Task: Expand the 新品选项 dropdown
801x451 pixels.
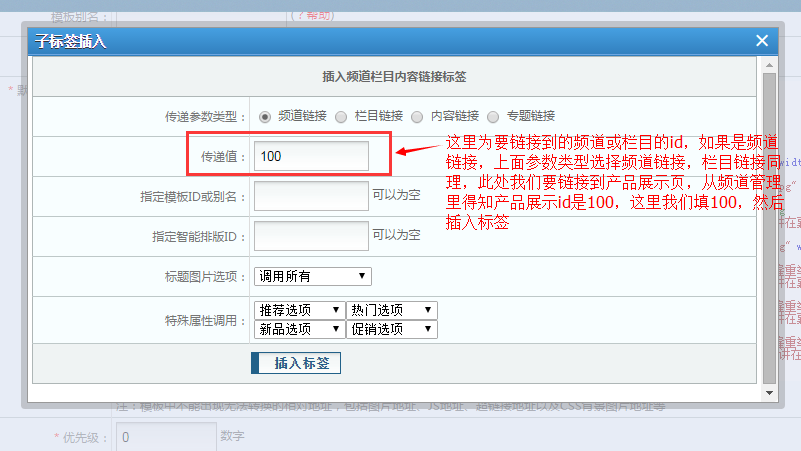Action: (299, 329)
